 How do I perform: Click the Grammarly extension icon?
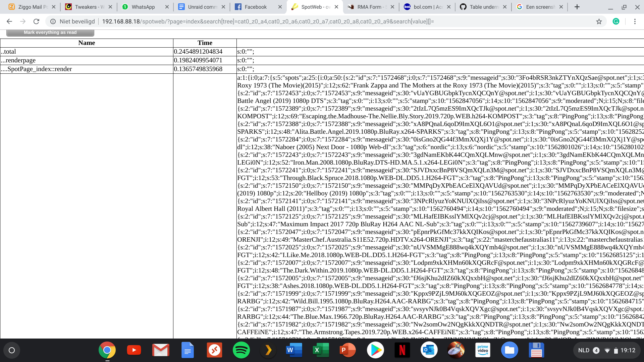(x=616, y=21)
